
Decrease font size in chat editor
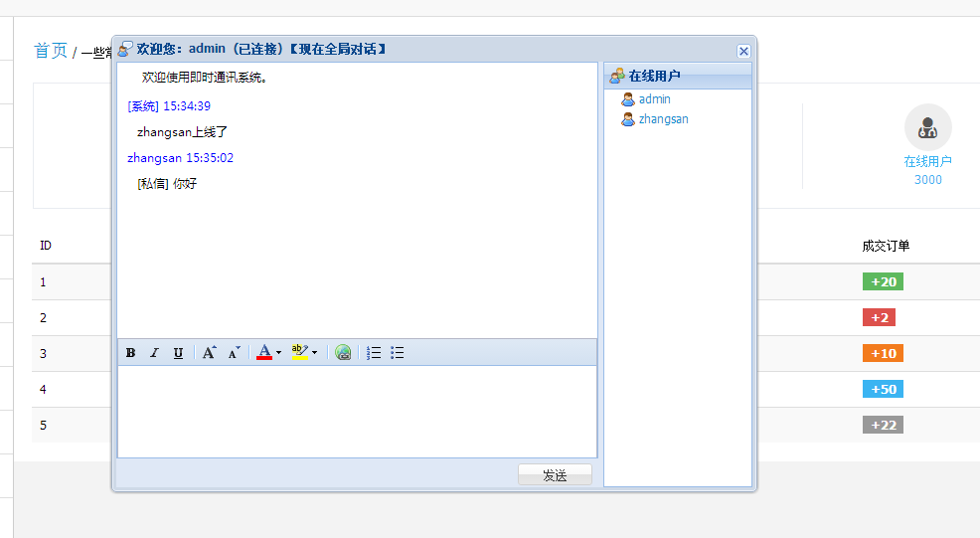[x=234, y=353]
